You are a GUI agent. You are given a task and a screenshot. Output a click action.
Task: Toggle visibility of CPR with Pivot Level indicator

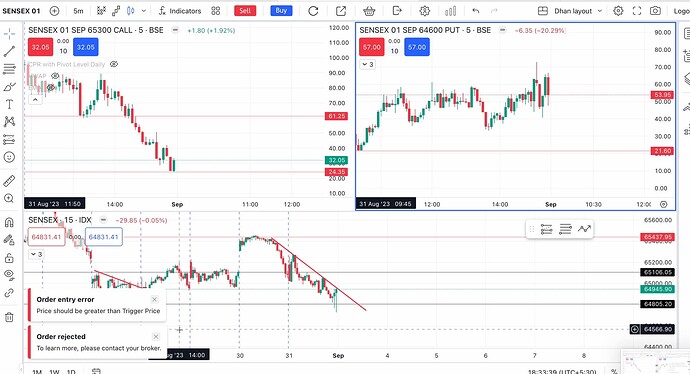(114, 64)
